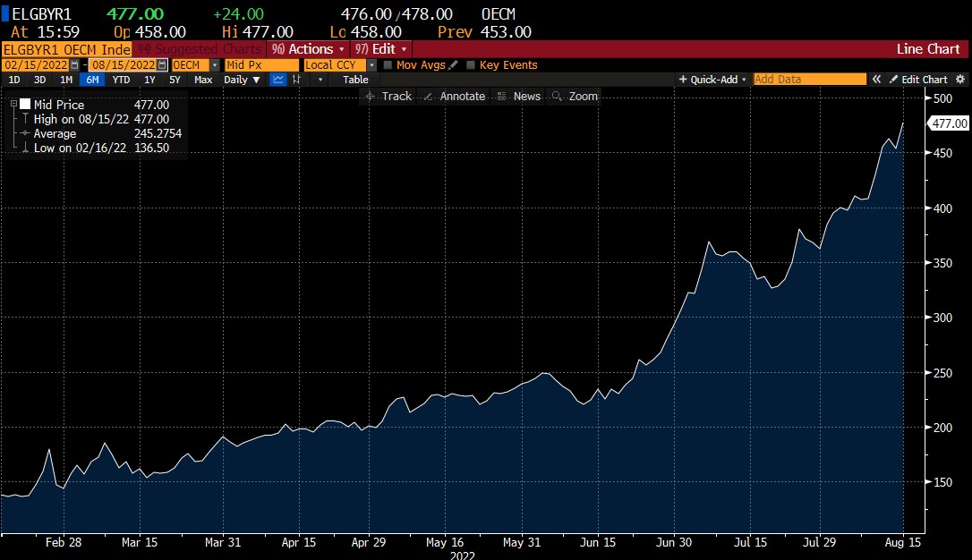Focus the Add Data input field
Screen dimensions: 972x560
809,80
